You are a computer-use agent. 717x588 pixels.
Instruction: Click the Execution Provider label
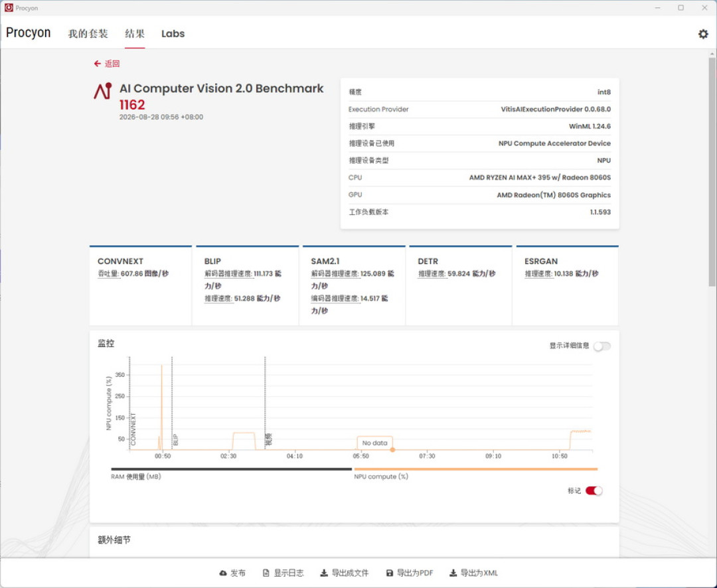tap(378, 110)
